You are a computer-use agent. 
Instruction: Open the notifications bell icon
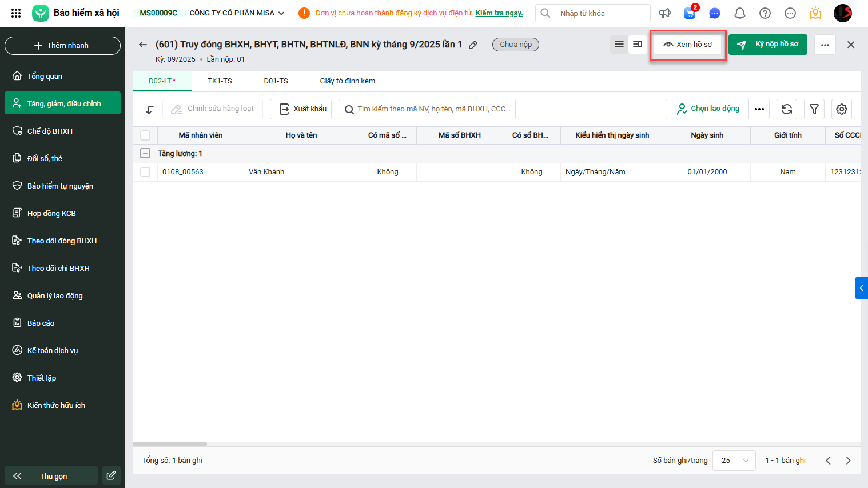[739, 13]
